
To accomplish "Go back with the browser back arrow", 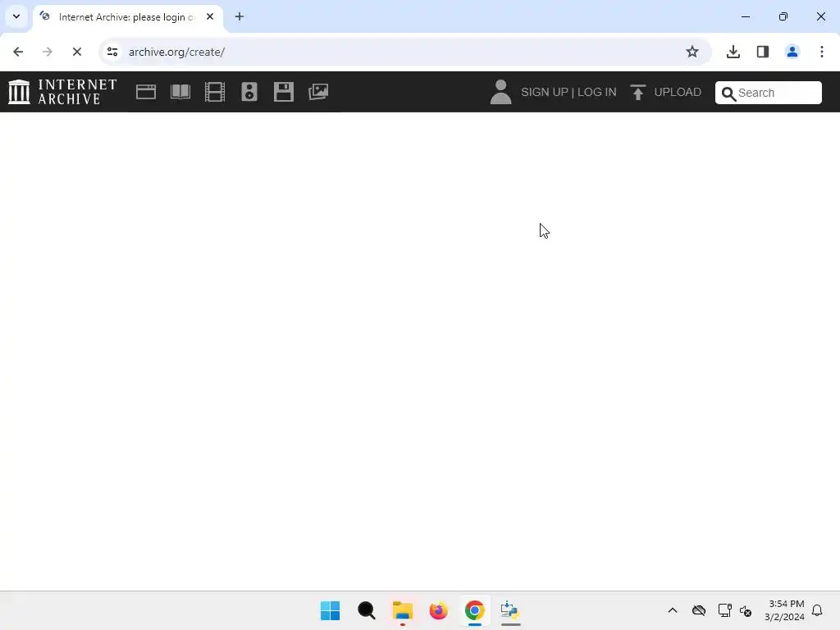I will click(18, 52).
